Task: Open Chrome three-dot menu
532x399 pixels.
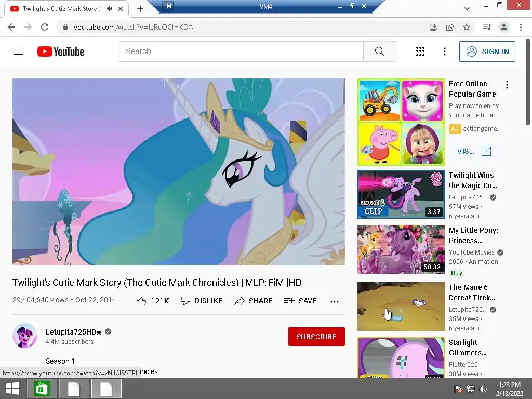Action: [521, 27]
